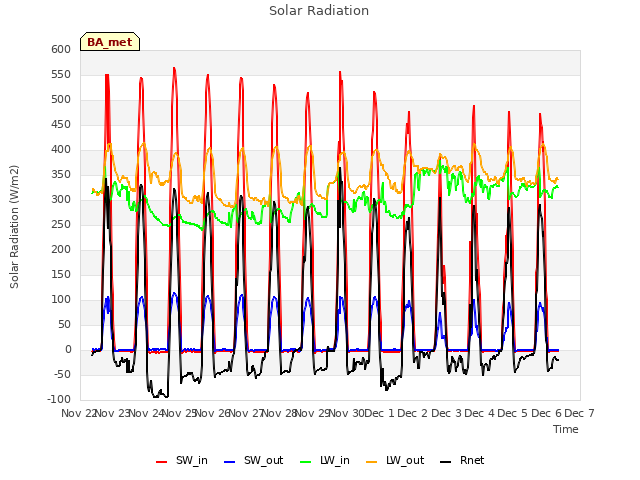Click the Dec 7 x-axis date label

(x=579, y=413)
